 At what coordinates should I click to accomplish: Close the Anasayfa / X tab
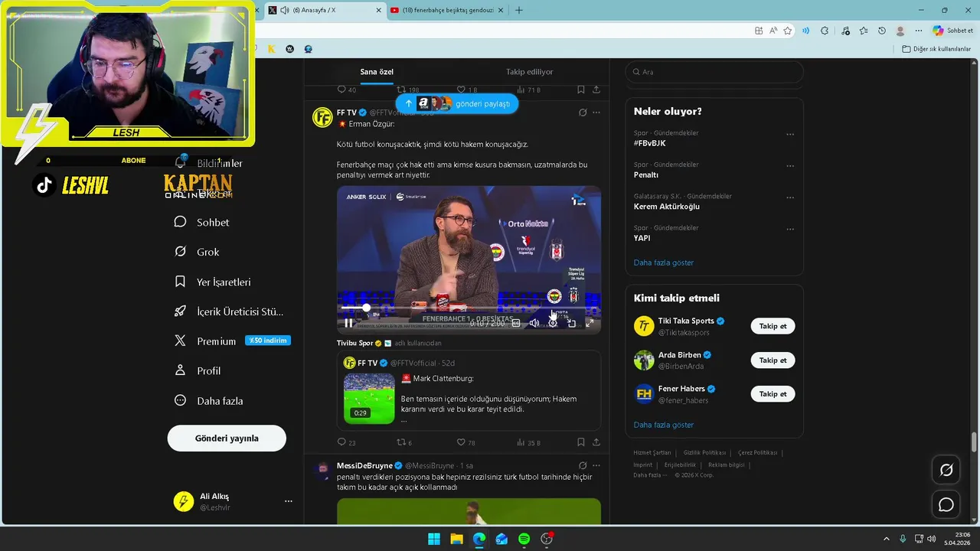(378, 10)
